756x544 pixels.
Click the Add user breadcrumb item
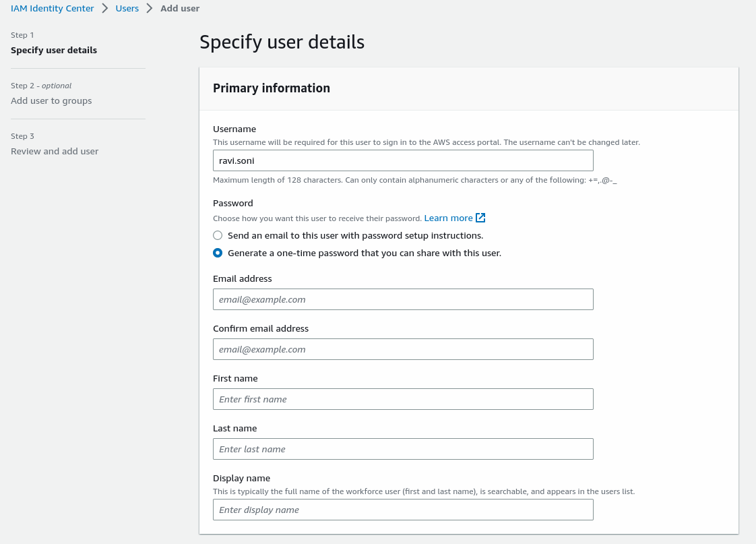click(180, 9)
